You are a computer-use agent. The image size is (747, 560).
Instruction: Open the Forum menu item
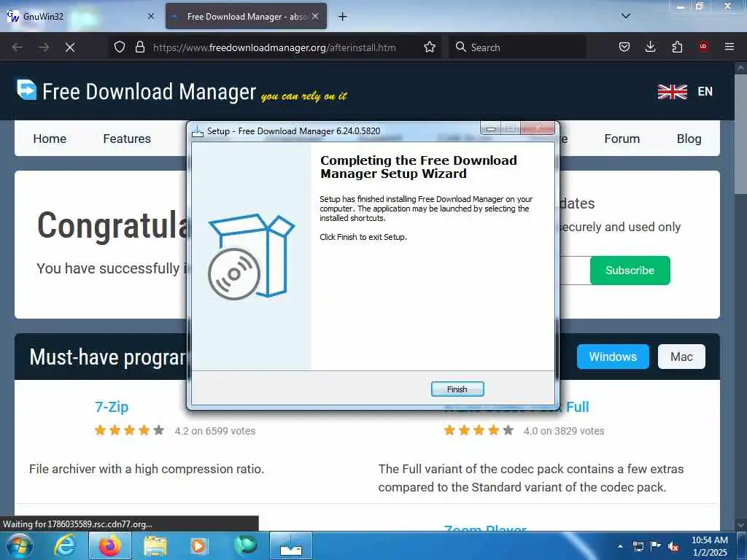pos(622,139)
